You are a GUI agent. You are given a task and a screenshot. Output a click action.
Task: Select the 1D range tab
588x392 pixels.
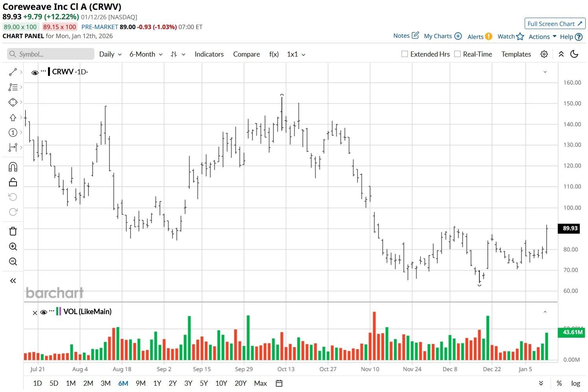[x=37, y=383]
